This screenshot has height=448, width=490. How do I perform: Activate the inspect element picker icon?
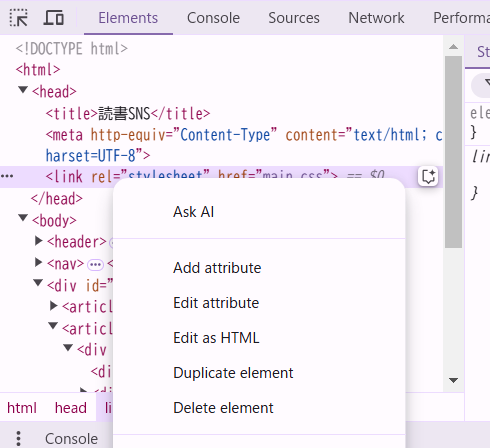18,18
